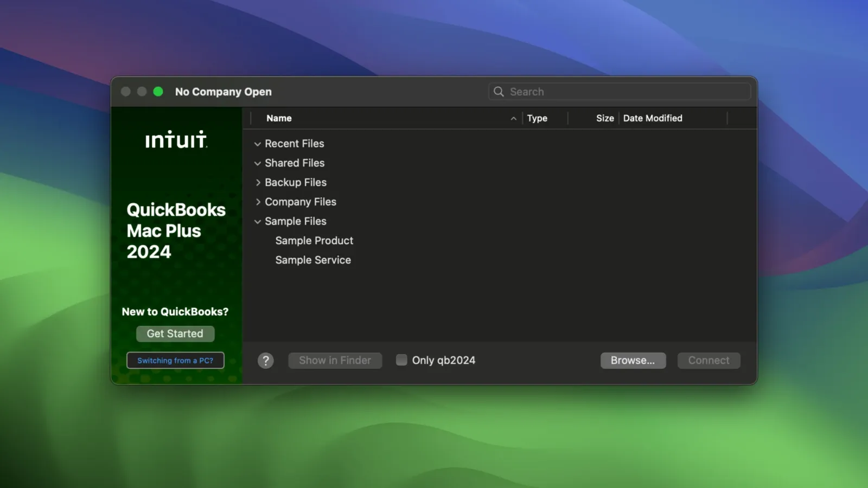This screenshot has width=868, height=488.
Task: Sort files by Date Modified column
Action: pos(653,118)
